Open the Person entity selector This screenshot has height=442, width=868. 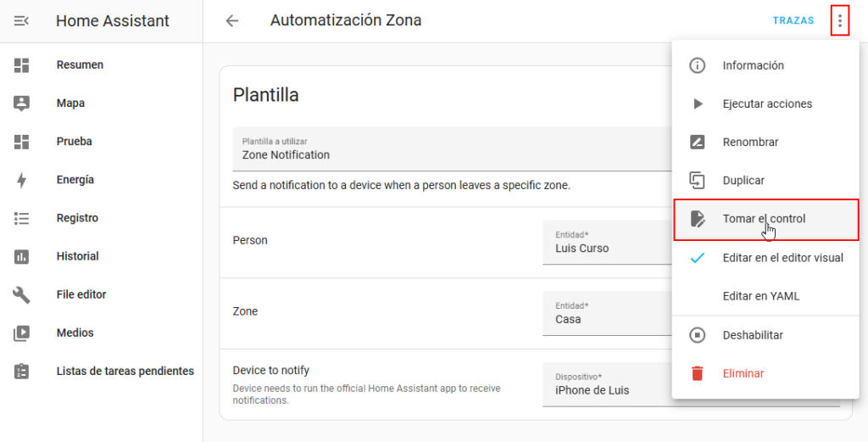(607, 242)
